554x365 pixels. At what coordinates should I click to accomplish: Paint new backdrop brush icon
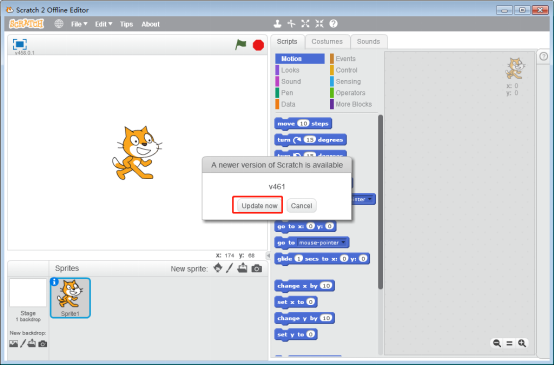[23, 343]
